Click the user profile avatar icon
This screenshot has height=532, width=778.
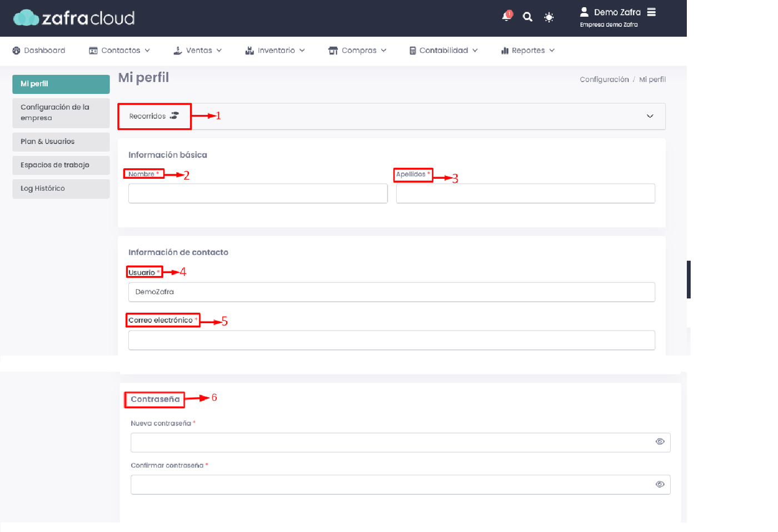(x=584, y=12)
